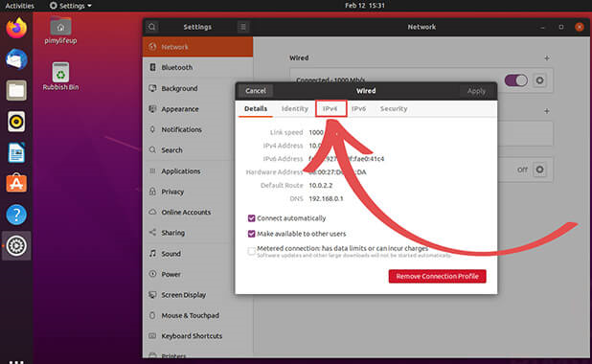
Task: Click Remove Connection Profile button
Action: point(437,276)
